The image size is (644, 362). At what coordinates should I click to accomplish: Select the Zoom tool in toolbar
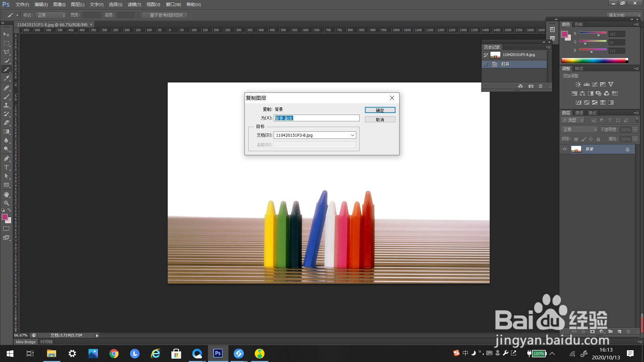click(x=6, y=203)
